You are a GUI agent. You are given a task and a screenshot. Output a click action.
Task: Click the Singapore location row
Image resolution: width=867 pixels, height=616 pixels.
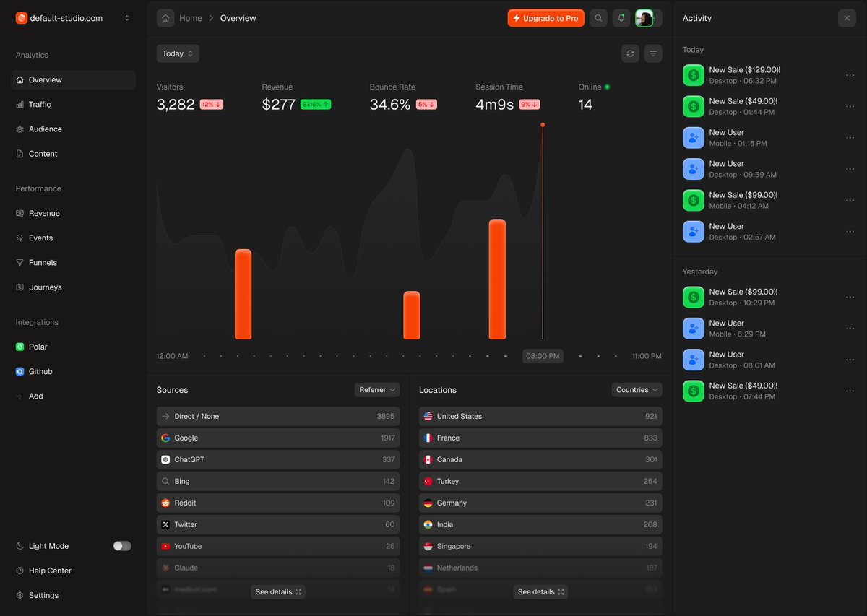540,546
